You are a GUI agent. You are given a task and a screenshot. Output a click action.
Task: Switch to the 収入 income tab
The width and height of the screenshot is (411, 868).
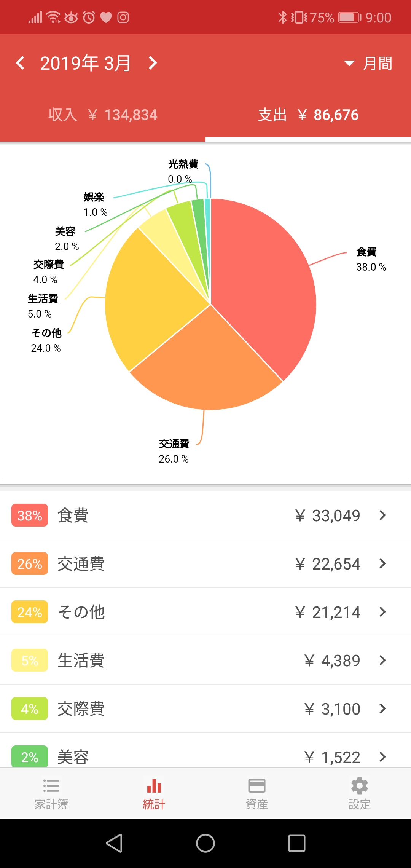tap(103, 115)
